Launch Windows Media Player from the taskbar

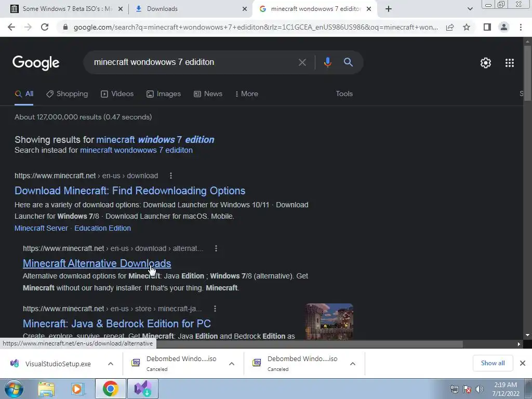[x=77, y=389]
